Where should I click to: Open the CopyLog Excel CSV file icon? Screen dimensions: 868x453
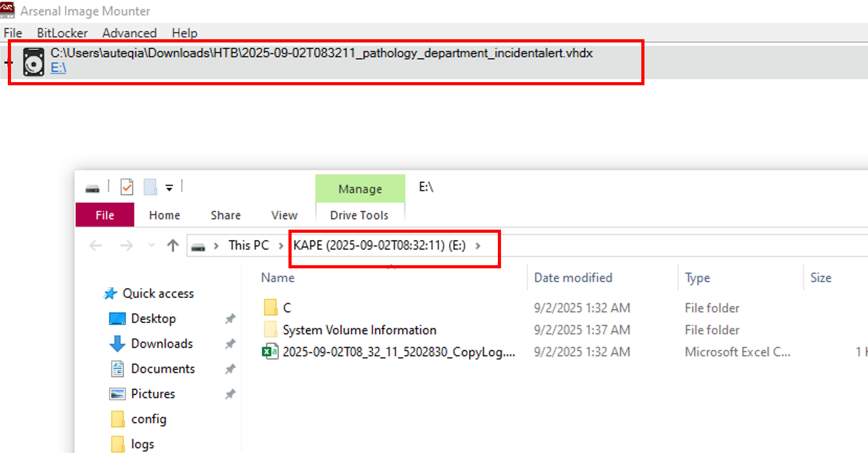270,352
